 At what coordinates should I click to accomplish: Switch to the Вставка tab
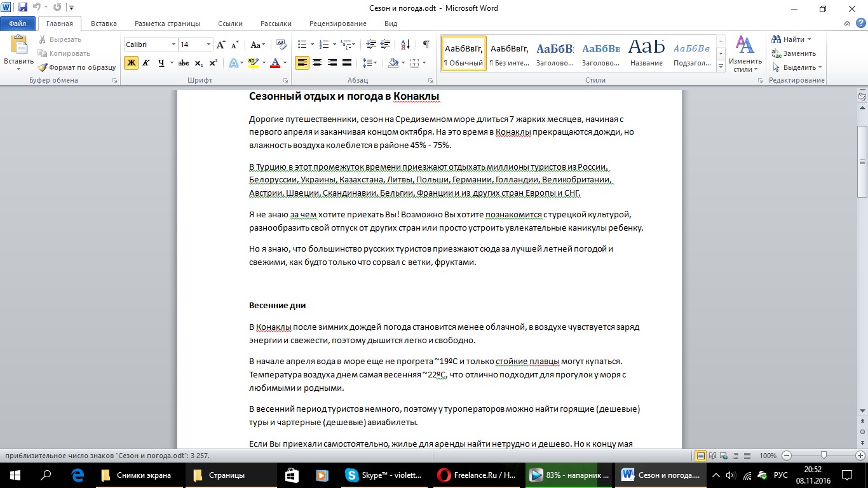[104, 24]
